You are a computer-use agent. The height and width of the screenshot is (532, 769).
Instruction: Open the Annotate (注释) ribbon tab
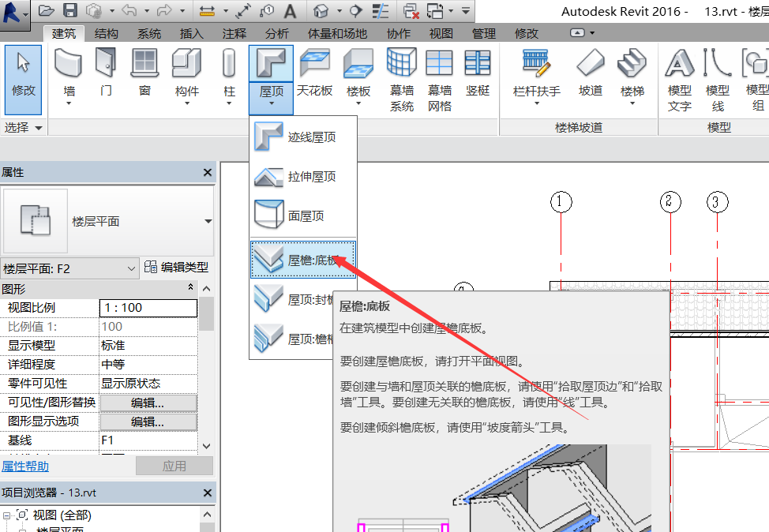[234, 34]
